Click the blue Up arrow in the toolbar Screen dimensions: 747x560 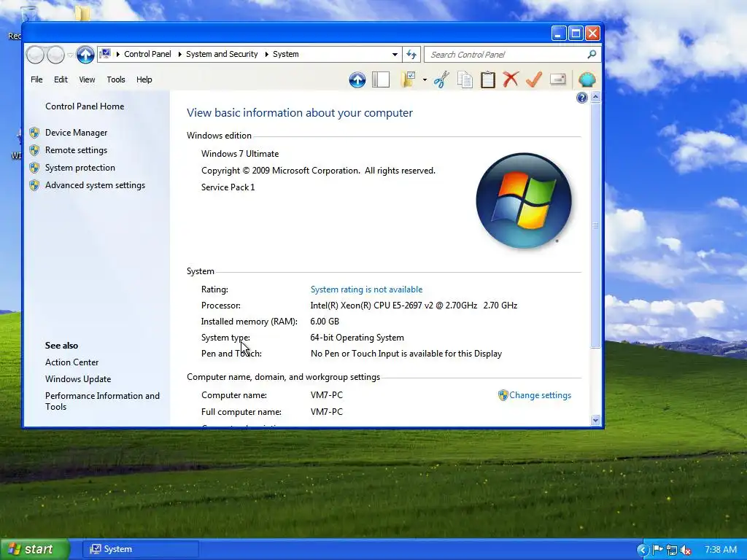pyautogui.click(x=357, y=79)
